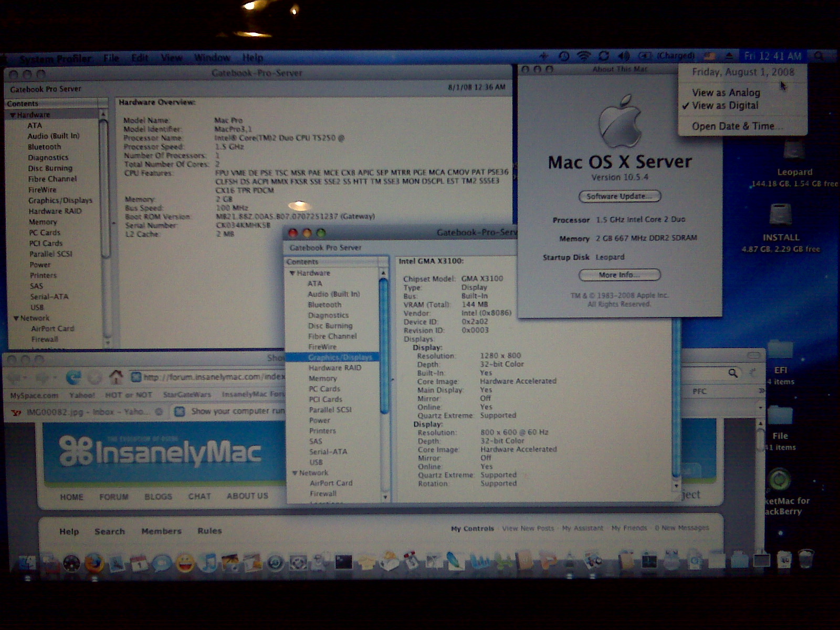Click the volume speaker menu bar icon
Screen dimensions: 840x630
coord(624,56)
